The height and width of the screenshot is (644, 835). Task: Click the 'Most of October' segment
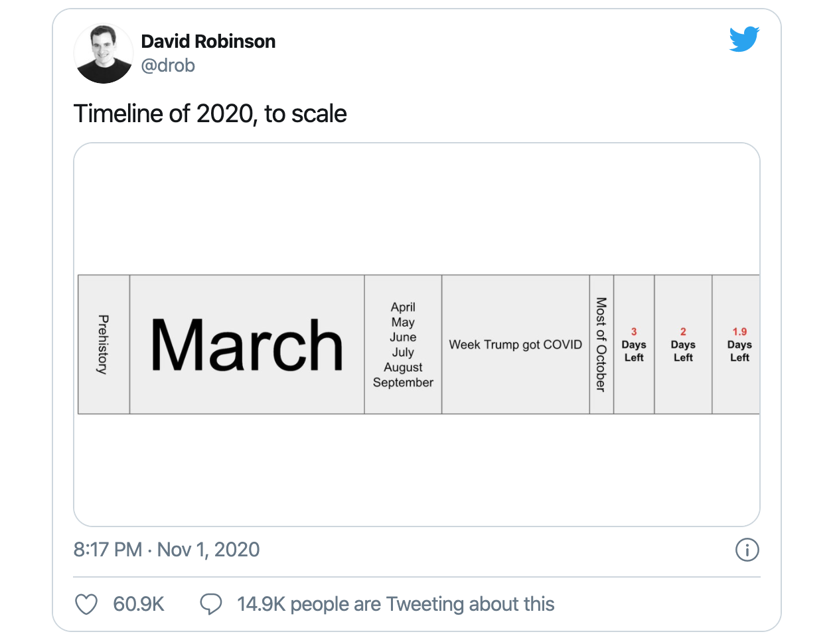[601, 345]
